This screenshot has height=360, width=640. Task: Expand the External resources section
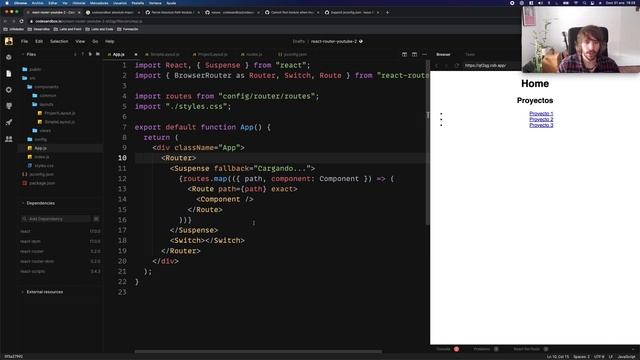42,292
